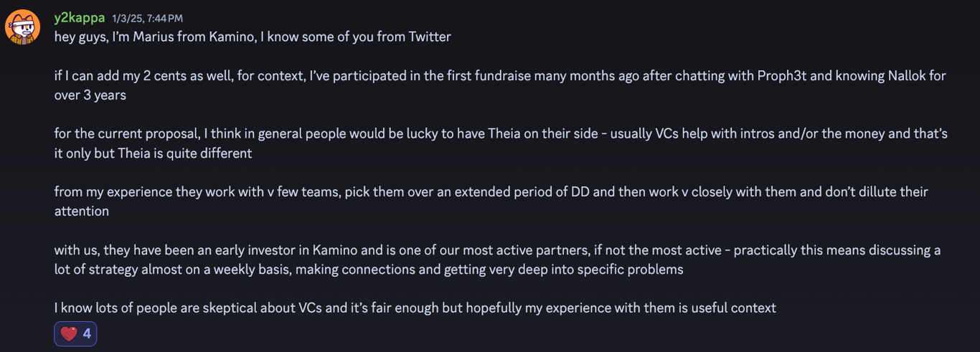
Task: Click the line starting 'over 3 years'
Action: click(90, 95)
